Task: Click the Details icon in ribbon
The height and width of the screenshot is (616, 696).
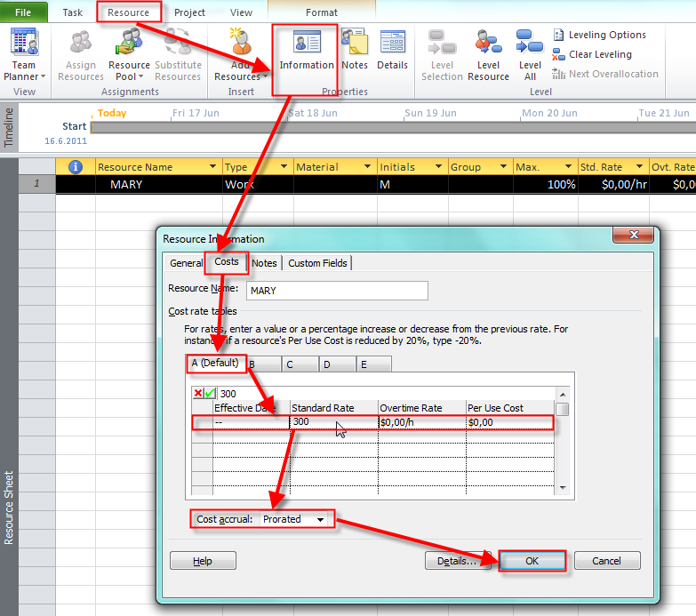Action: point(392,52)
